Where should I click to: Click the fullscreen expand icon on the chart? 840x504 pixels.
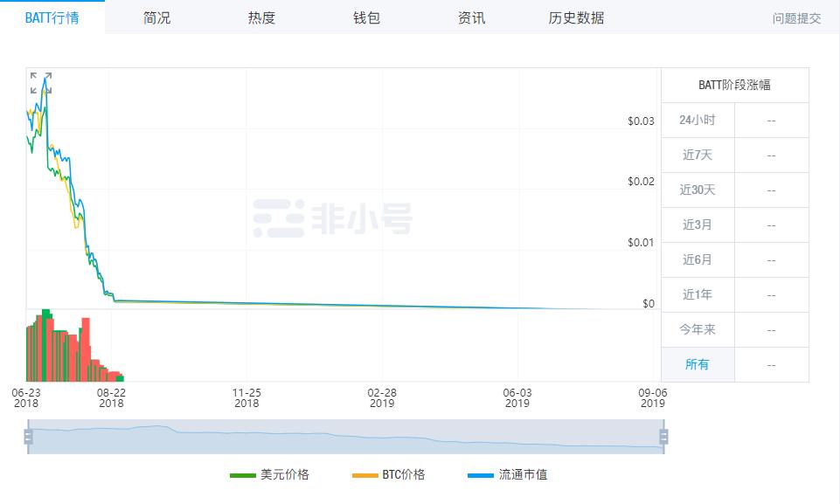42,84
